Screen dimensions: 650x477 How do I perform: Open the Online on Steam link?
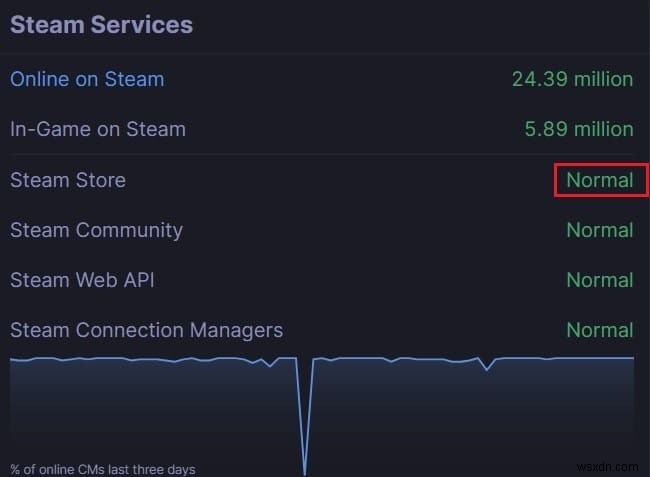pos(87,79)
